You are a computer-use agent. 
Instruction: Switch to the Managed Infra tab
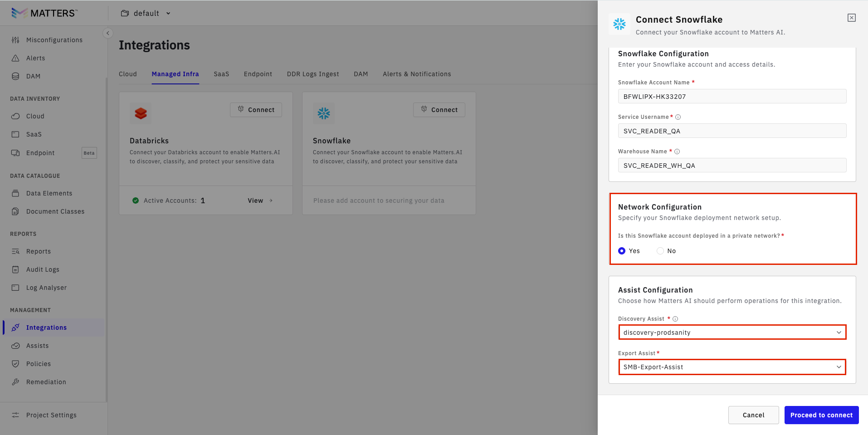(x=176, y=74)
